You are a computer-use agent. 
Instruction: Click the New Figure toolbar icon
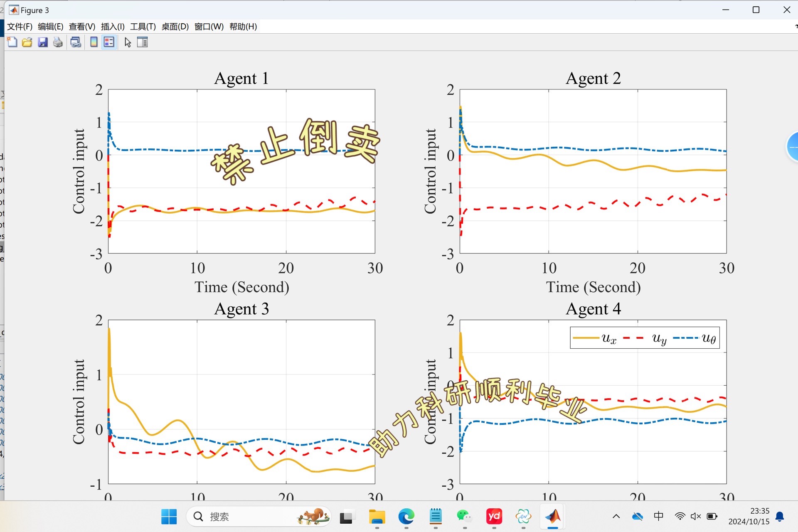click(12, 42)
